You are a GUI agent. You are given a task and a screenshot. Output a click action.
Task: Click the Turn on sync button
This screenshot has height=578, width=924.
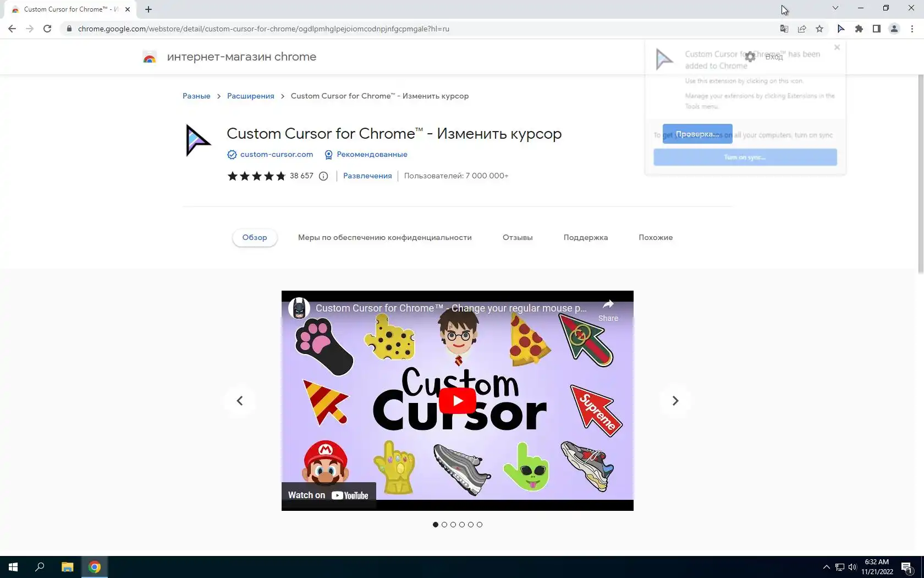[745, 157]
